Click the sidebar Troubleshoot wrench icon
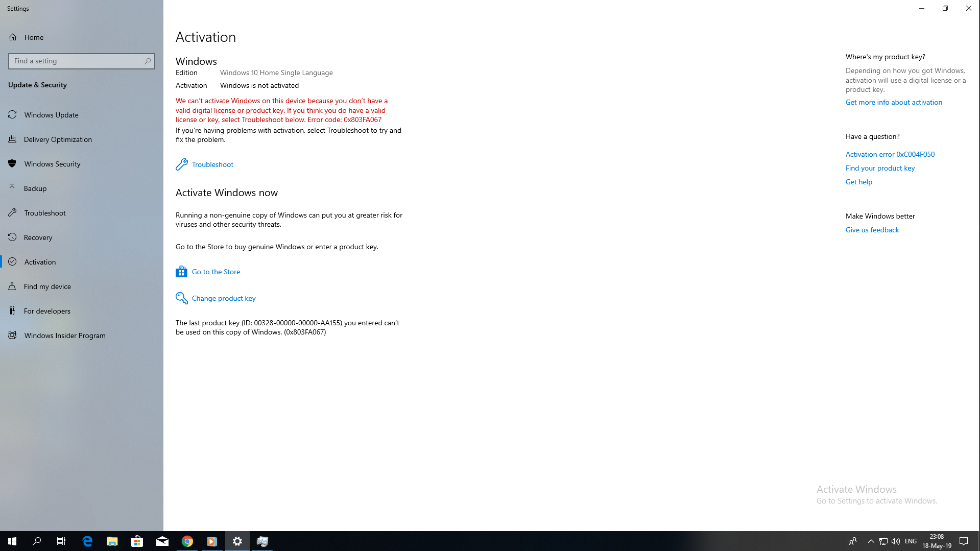This screenshot has width=980, height=551. click(13, 213)
